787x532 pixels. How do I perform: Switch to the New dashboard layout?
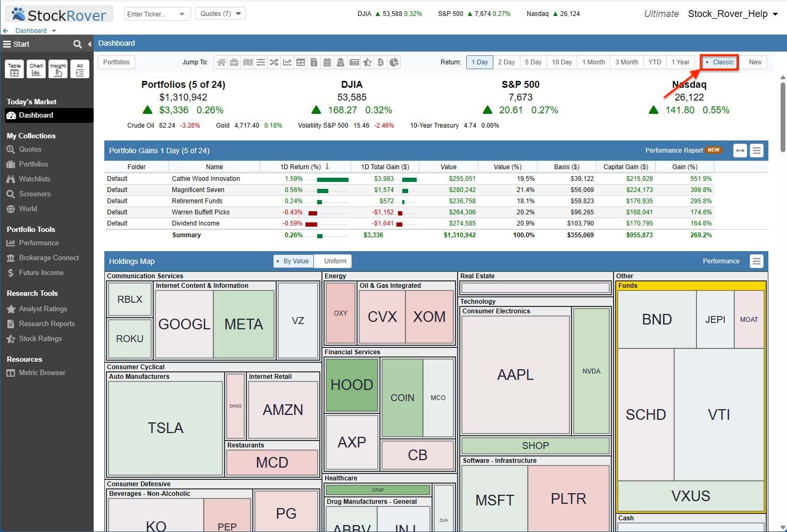(755, 62)
